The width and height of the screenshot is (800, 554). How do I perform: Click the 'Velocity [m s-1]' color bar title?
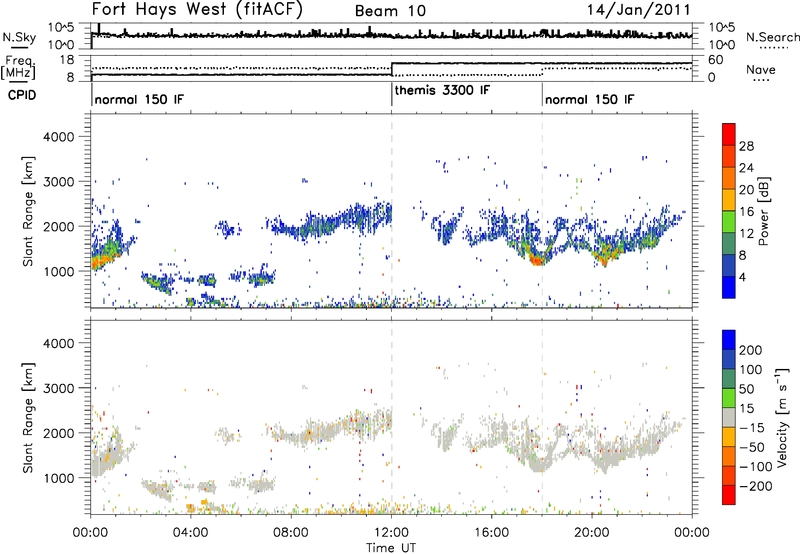782,417
